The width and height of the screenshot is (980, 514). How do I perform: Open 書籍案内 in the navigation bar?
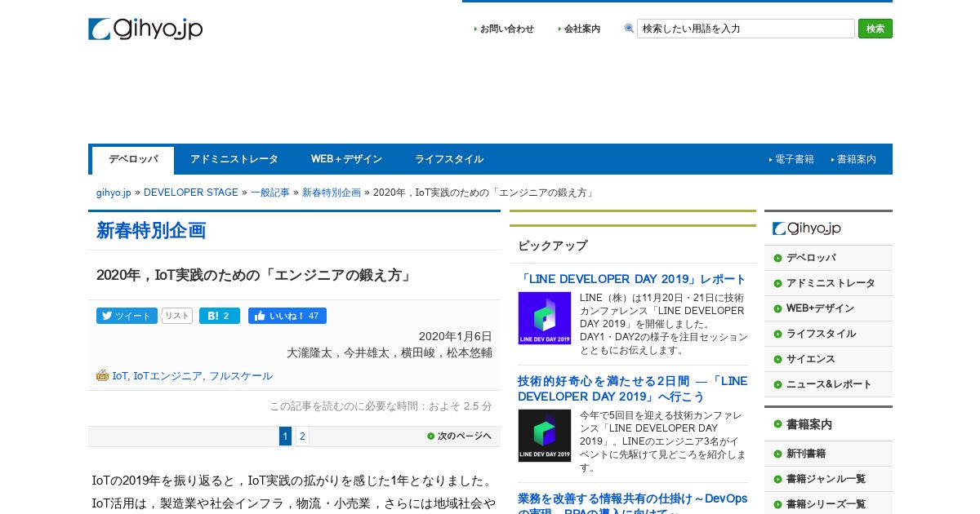(x=857, y=160)
